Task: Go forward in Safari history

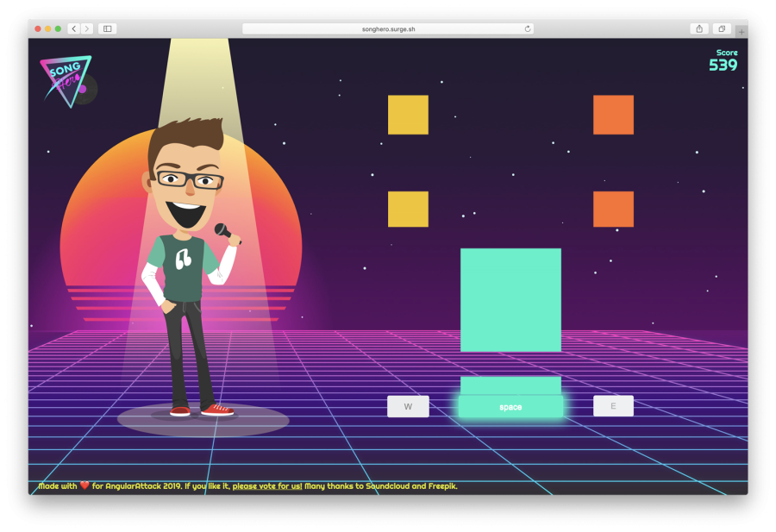Action: pyautogui.click(x=86, y=28)
